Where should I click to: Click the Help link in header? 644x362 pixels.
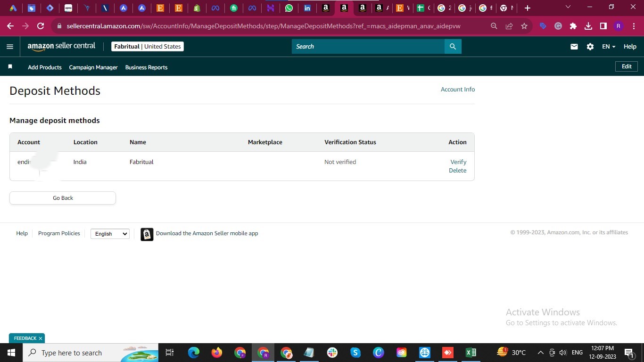[x=630, y=47]
